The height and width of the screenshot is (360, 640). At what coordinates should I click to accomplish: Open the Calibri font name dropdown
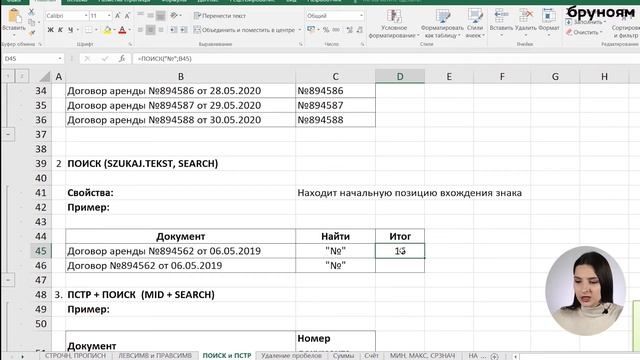tap(86, 16)
